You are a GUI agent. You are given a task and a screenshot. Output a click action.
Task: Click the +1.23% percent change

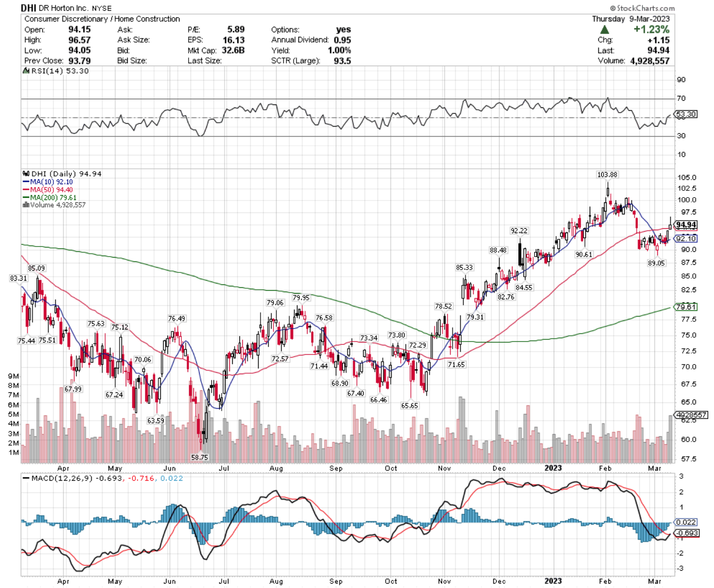(x=652, y=29)
